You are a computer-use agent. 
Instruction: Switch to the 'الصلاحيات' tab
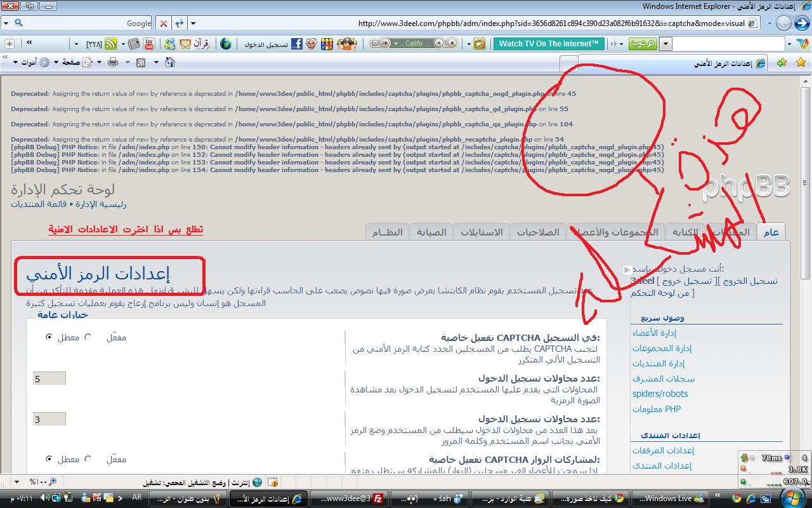(x=537, y=232)
